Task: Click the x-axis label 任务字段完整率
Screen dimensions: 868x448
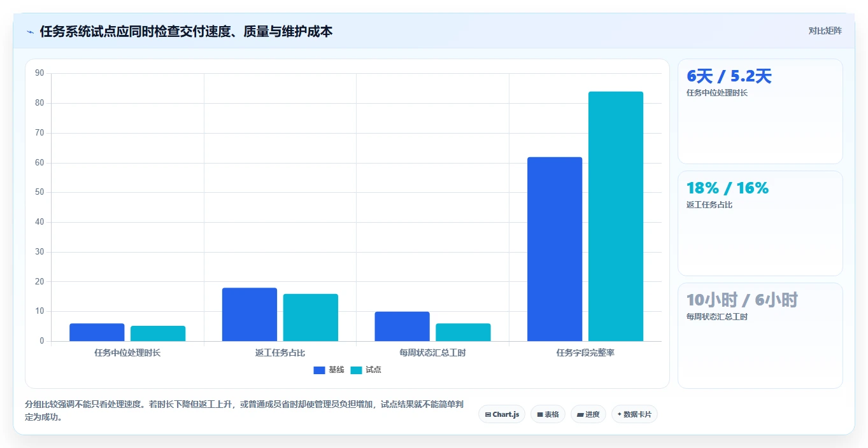Action: 585,353
